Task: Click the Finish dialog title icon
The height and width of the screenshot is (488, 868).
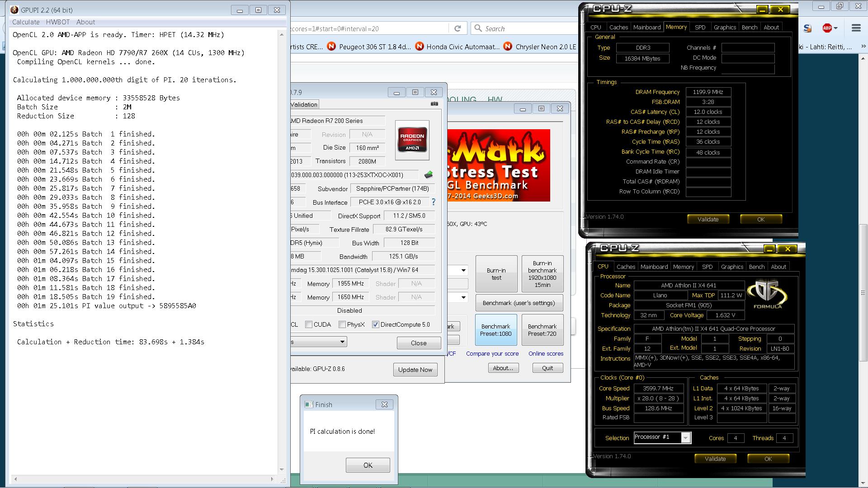Action: click(309, 404)
